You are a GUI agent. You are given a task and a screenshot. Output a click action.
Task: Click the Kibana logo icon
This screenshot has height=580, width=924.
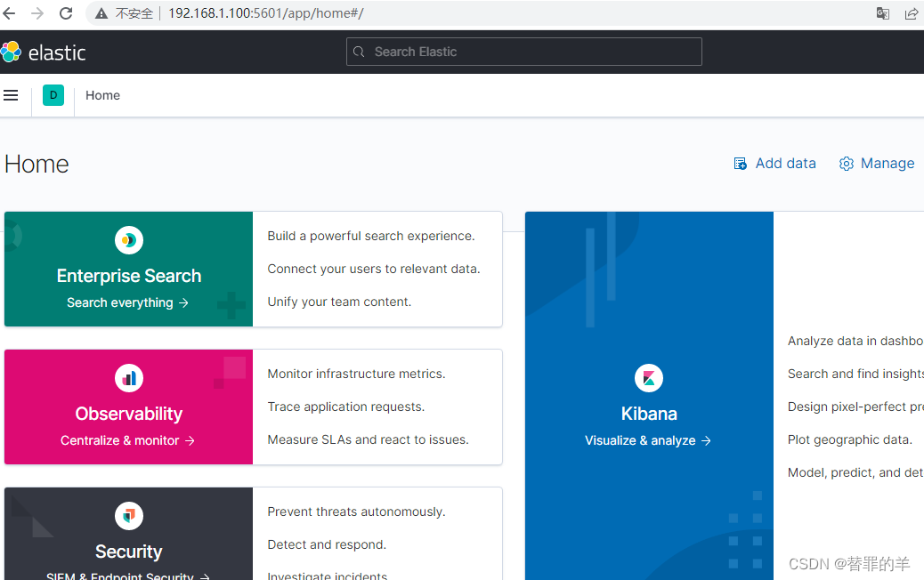[x=649, y=378]
